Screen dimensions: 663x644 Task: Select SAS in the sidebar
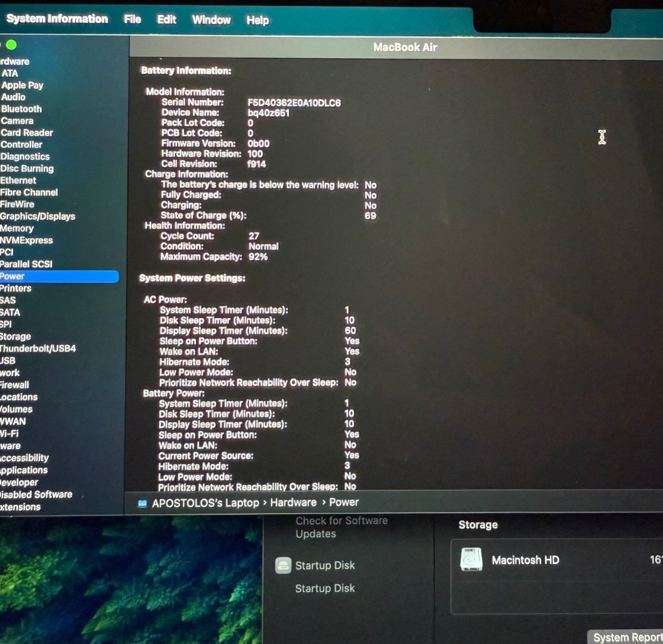coord(8,300)
